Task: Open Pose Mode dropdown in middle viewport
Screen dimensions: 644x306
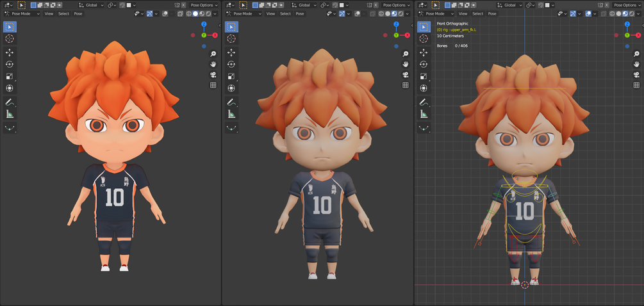Action: click(x=244, y=13)
